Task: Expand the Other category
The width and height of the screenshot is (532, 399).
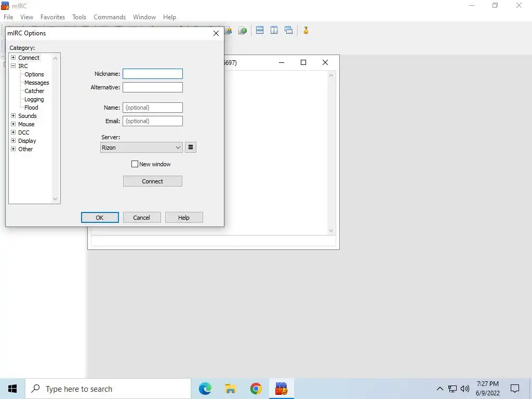Action: 13,149
